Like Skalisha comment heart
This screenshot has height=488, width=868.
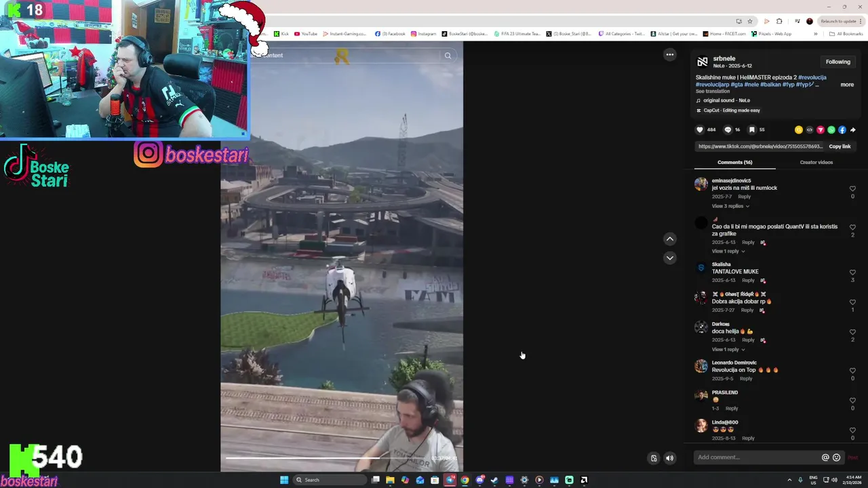852,272
